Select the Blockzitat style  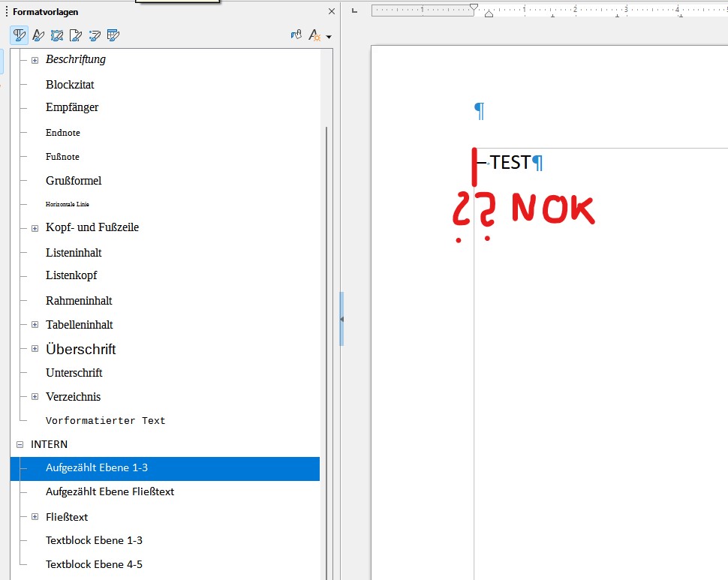coord(70,85)
